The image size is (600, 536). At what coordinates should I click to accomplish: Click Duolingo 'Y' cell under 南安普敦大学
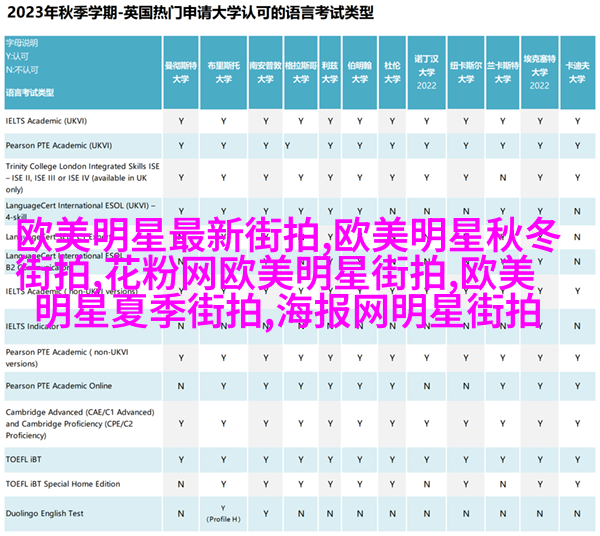[266, 513]
